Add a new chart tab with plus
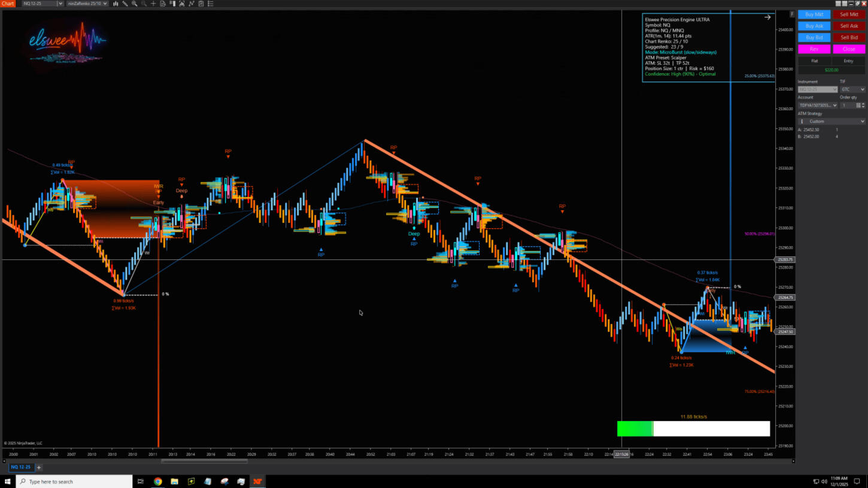Viewport: 868px width, 488px height. tap(39, 467)
